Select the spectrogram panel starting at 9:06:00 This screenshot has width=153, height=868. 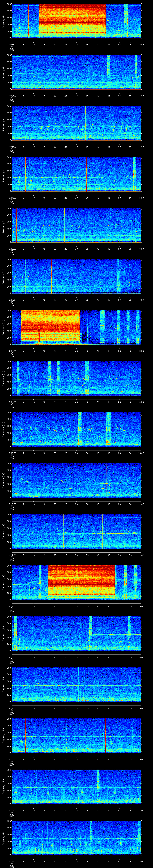77,276
